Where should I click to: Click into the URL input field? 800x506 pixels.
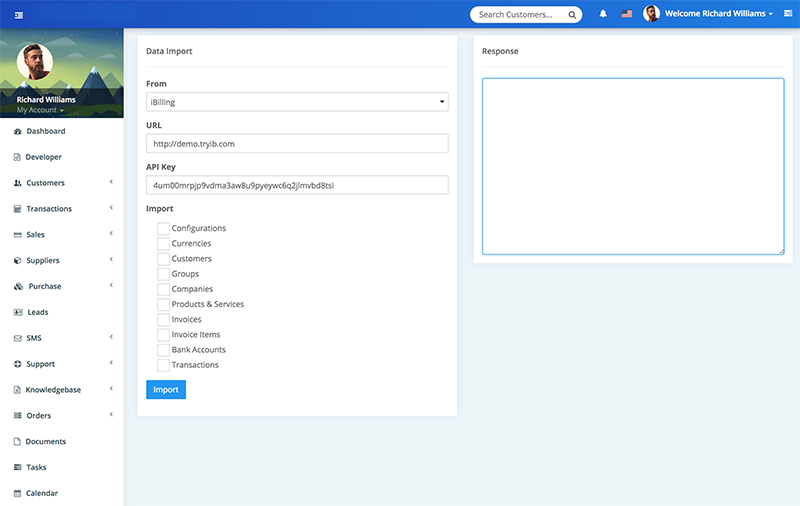pos(297,144)
